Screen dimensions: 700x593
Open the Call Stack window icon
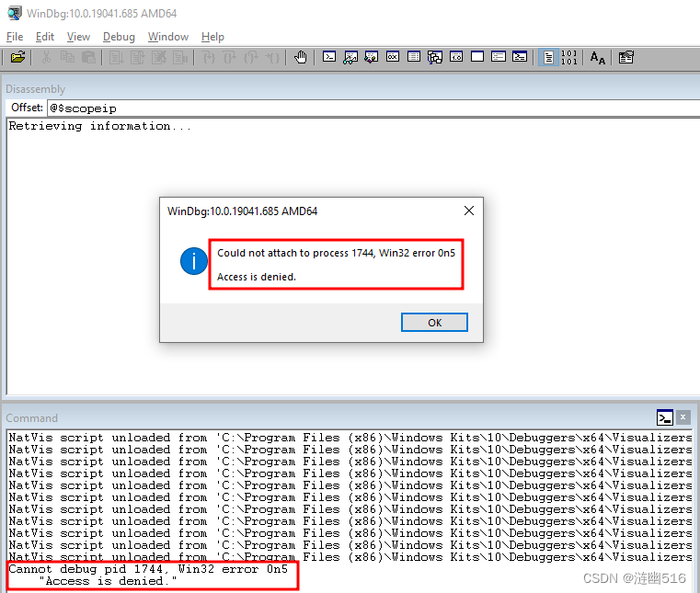coord(435,57)
